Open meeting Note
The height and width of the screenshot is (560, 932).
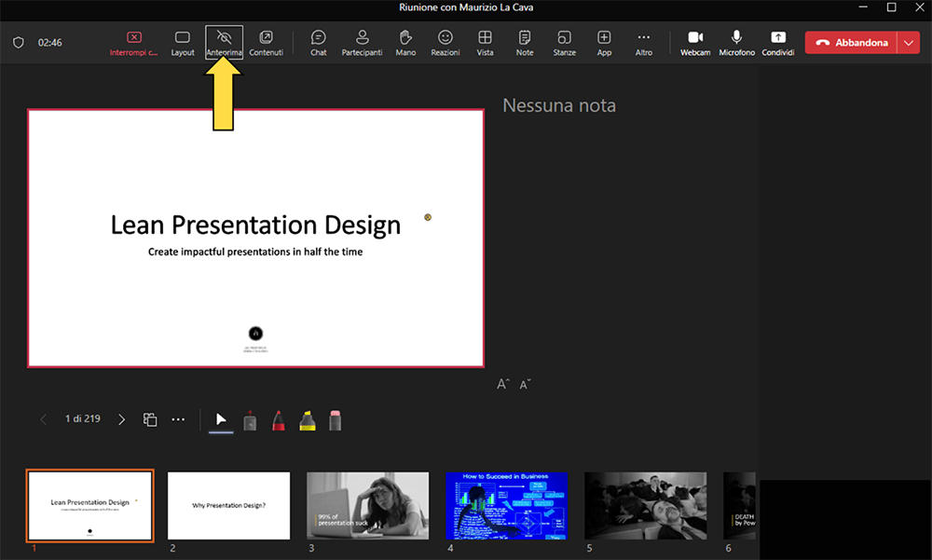524,44
